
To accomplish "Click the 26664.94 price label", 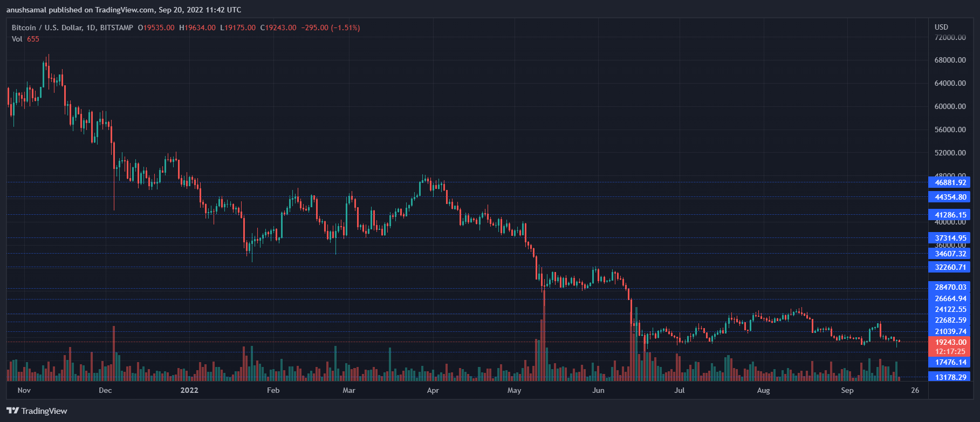I will pos(949,298).
